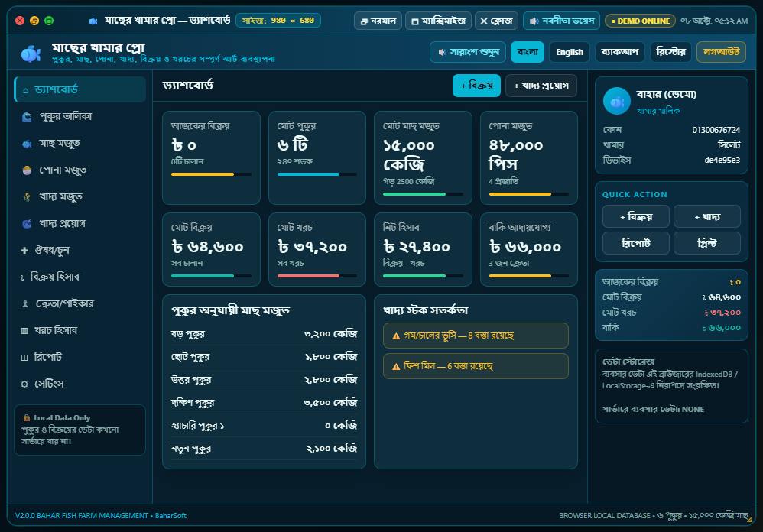
Task: Click the বড় পুকুর stock row
Action: point(265,334)
